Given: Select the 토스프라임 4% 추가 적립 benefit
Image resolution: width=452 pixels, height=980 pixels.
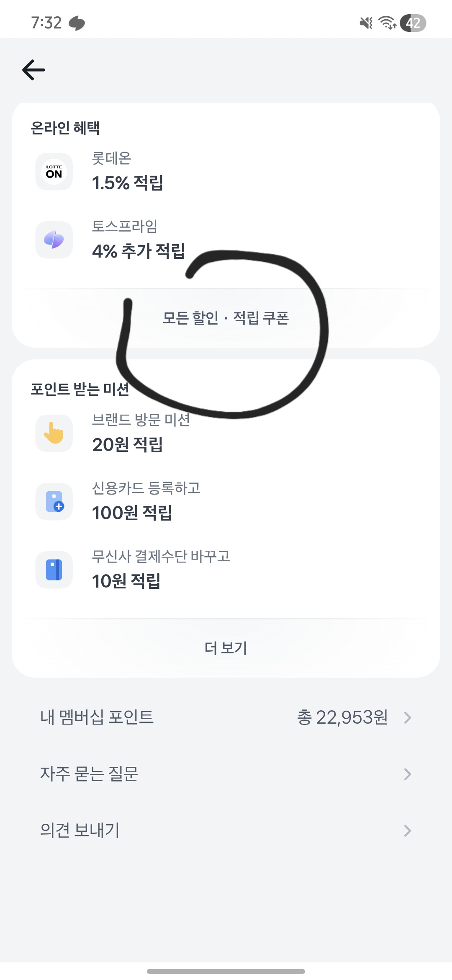Looking at the screenshot, I should point(138,240).
